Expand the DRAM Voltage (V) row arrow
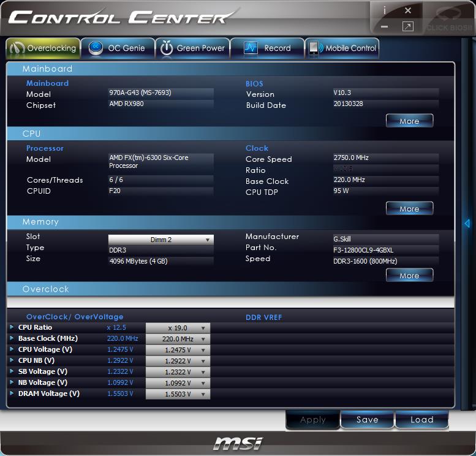 [12, 393]
